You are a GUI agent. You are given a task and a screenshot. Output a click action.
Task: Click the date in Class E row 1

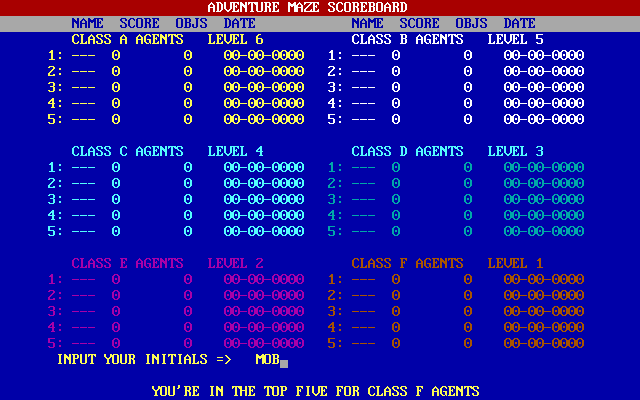264,280
